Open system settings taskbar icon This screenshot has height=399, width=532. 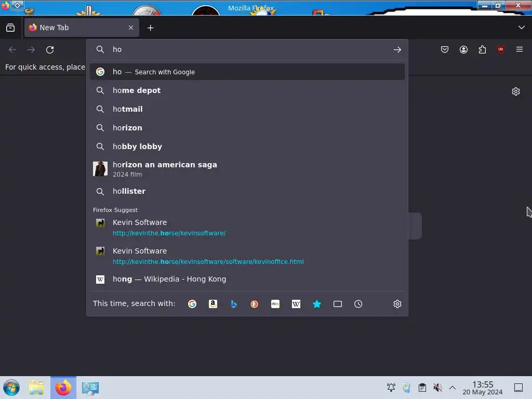pyautogui.click(x=90, y=388)
